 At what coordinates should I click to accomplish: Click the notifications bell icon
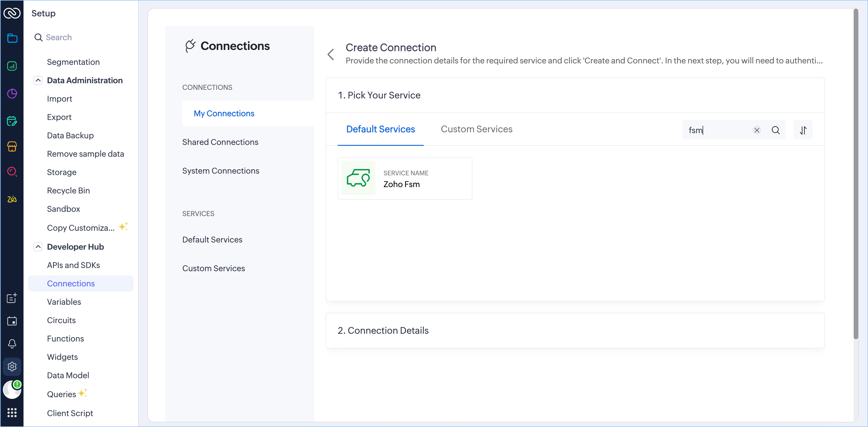pyautogui.click(x=12, y=343)
